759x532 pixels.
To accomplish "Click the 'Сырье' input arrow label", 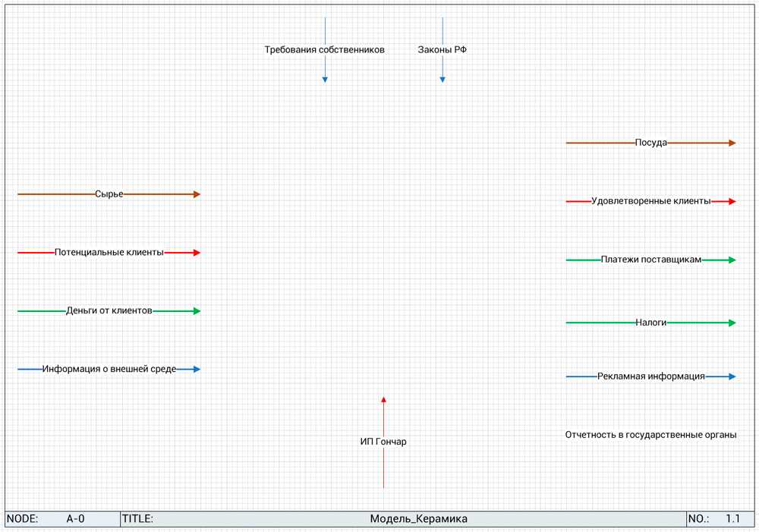I will (109, 194).
